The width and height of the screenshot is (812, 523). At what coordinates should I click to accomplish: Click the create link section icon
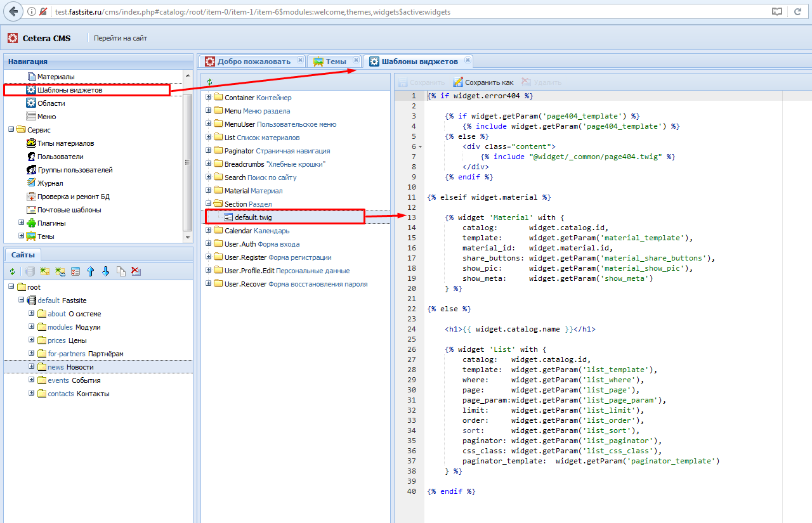(x=60, y=271)
